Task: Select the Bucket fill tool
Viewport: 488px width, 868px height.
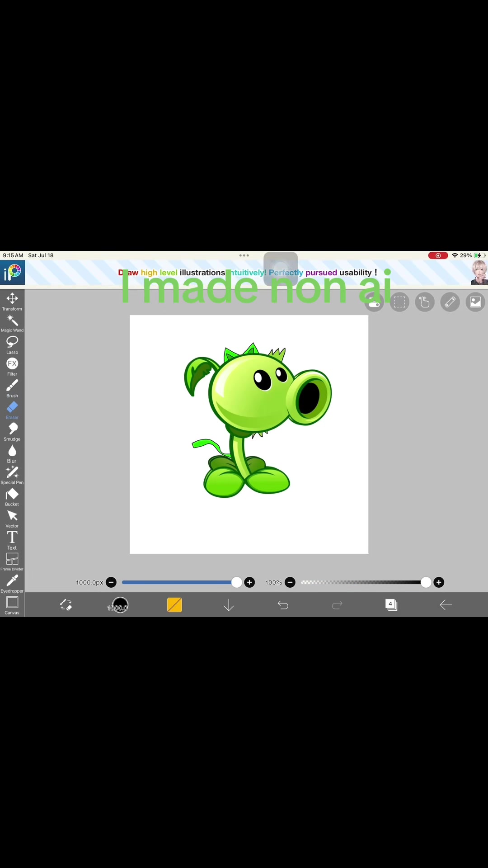Action: 12,497
